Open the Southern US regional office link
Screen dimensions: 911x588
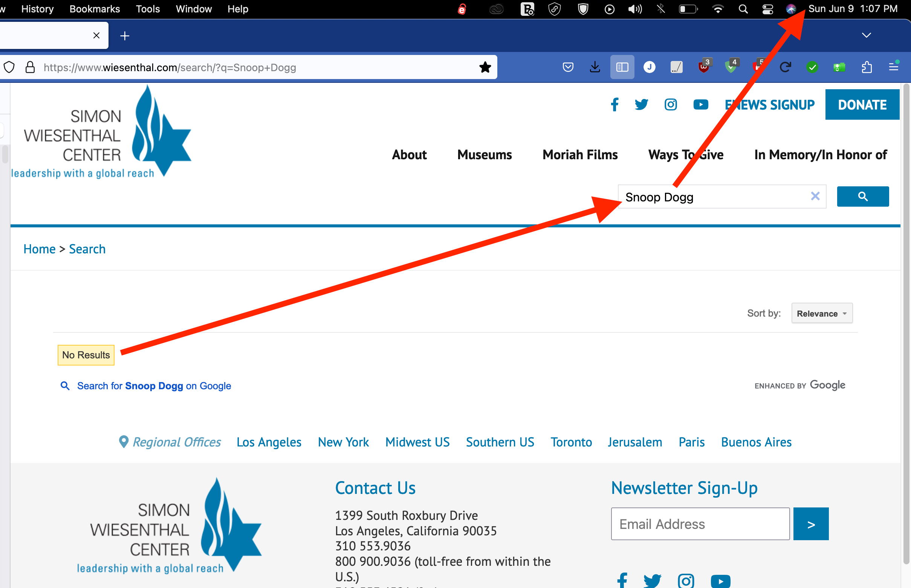[500, 442]
